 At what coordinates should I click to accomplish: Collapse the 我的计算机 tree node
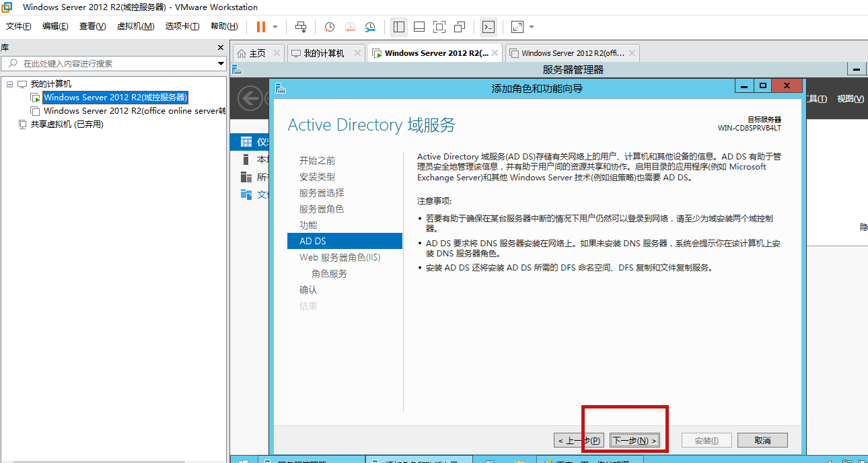pos(9,84)
